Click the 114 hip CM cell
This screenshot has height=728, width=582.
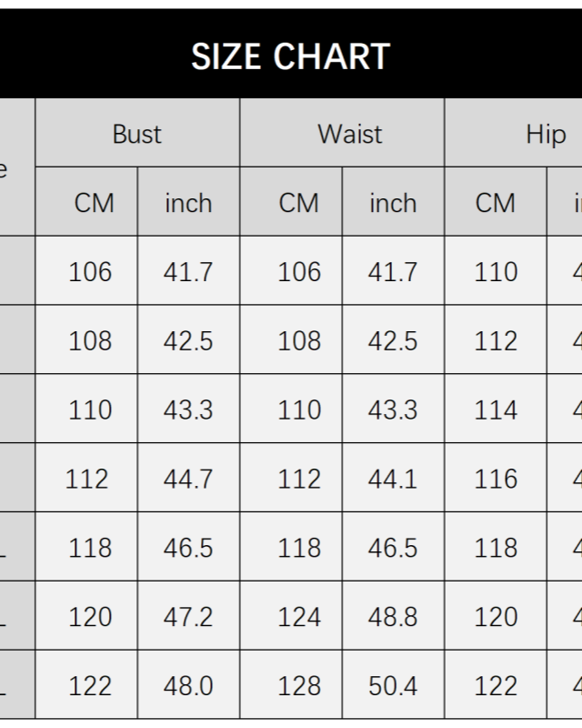coord(496,409)
